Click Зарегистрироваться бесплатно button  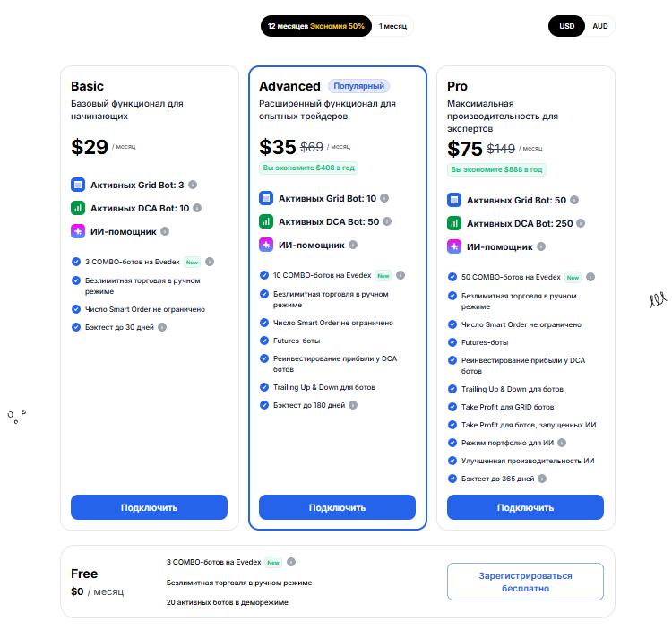tap(525, 582)
